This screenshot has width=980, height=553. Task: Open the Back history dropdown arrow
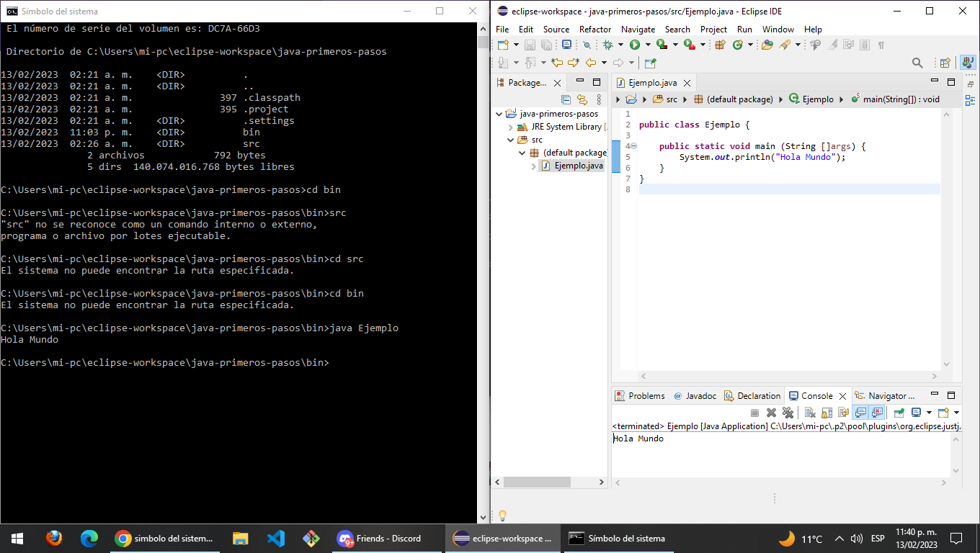point(605,63)
